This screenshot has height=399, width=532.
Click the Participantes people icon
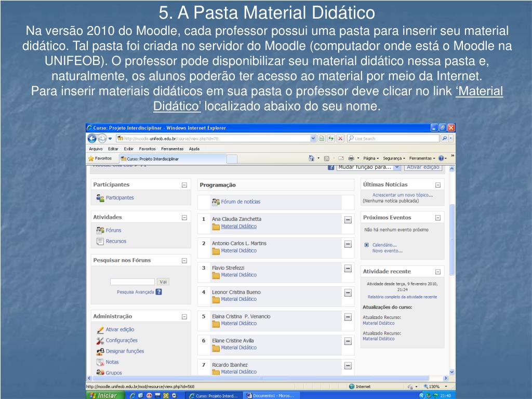tap(100, 198)
